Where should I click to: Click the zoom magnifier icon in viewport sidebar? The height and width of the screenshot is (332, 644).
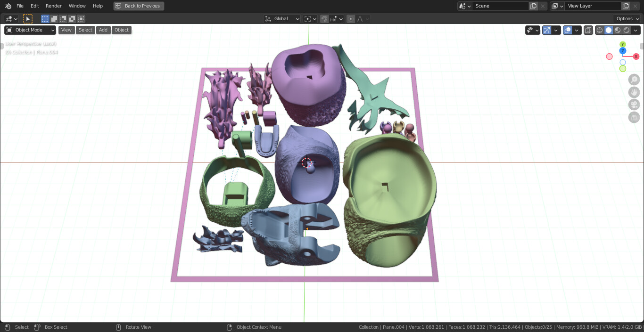tap(634, 79)
